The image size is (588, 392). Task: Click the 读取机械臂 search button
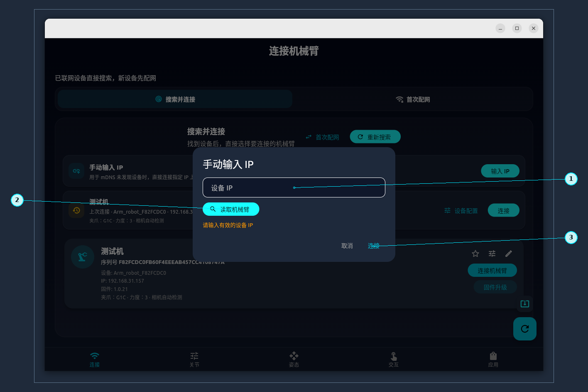click(x=231, y=209)
